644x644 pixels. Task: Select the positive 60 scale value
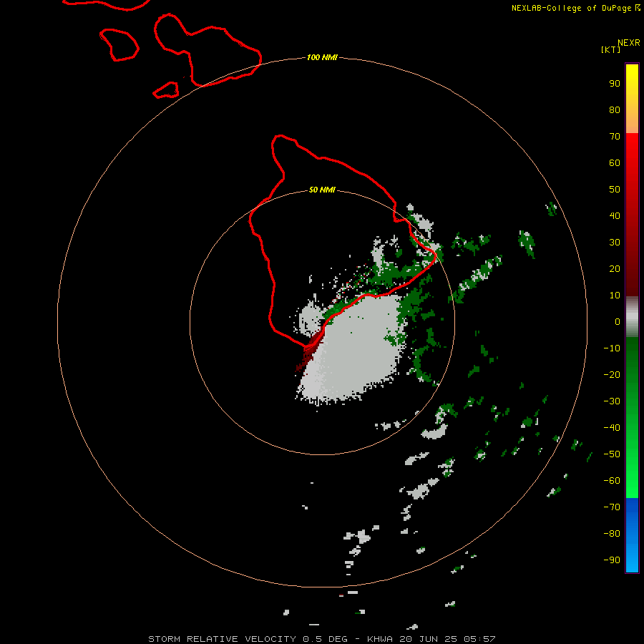[615, 162]
